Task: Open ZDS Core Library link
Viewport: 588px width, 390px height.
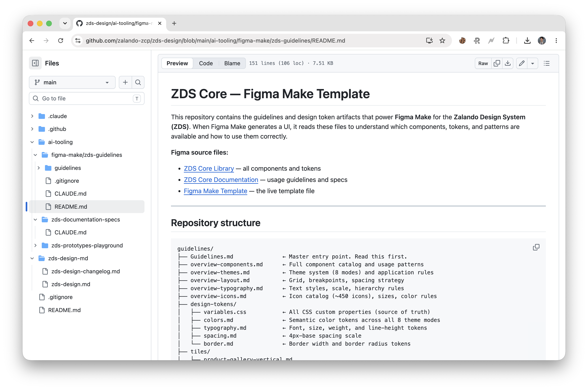Action: pyautogui.click(x=209, y=169)
